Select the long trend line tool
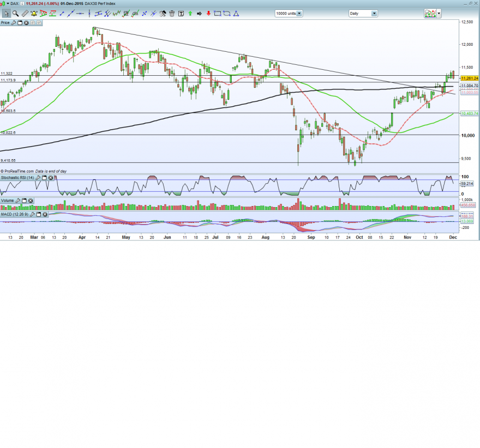The height and width of the screenshot is (448, 480). click(x=71, y=14)
